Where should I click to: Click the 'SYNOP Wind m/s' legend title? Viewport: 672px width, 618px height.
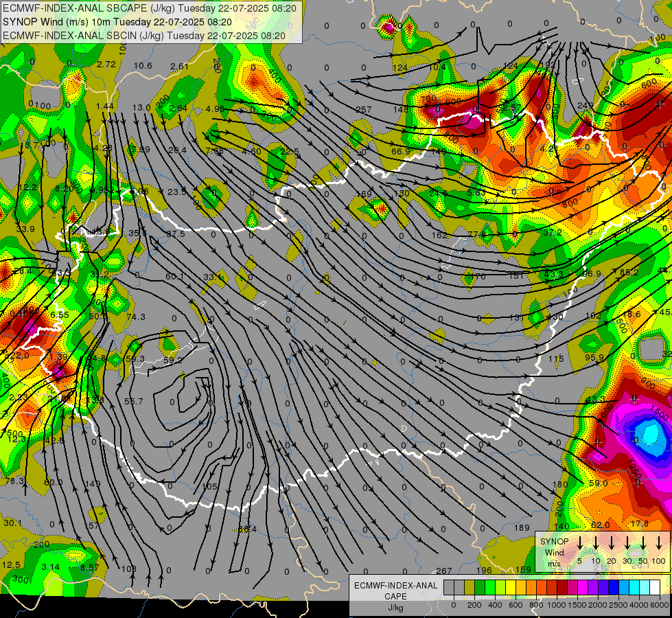554,552
